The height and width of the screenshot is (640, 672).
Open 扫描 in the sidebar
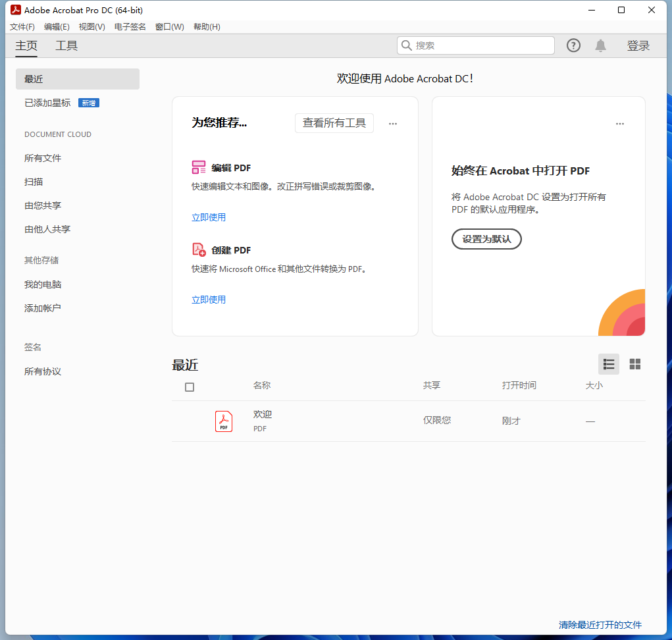(x=34, y=182)
